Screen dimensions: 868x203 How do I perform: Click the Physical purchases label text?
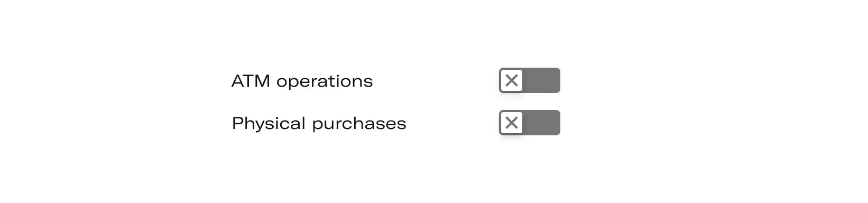[x=319, y=123]
